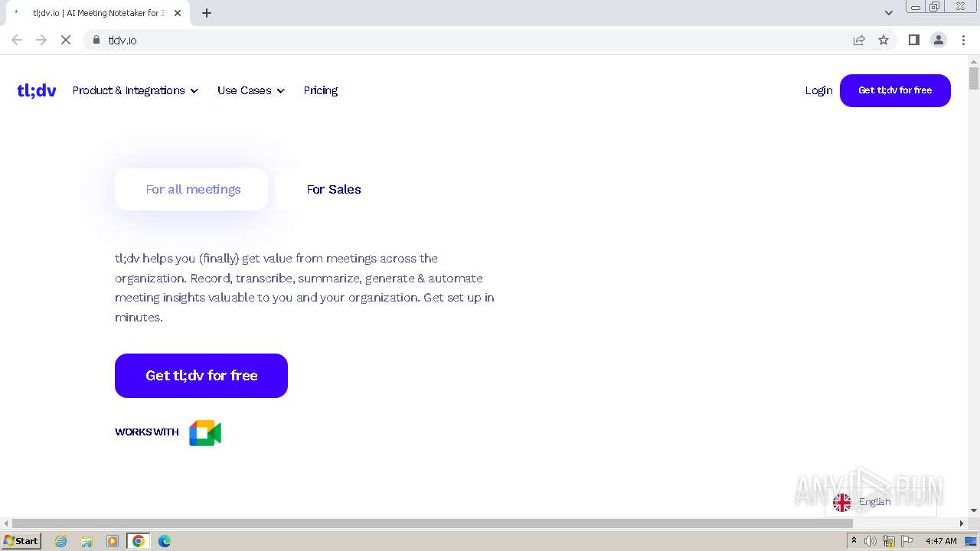
Task: Click Chrome icon in taskbar
Action: (x=139, y=541)
